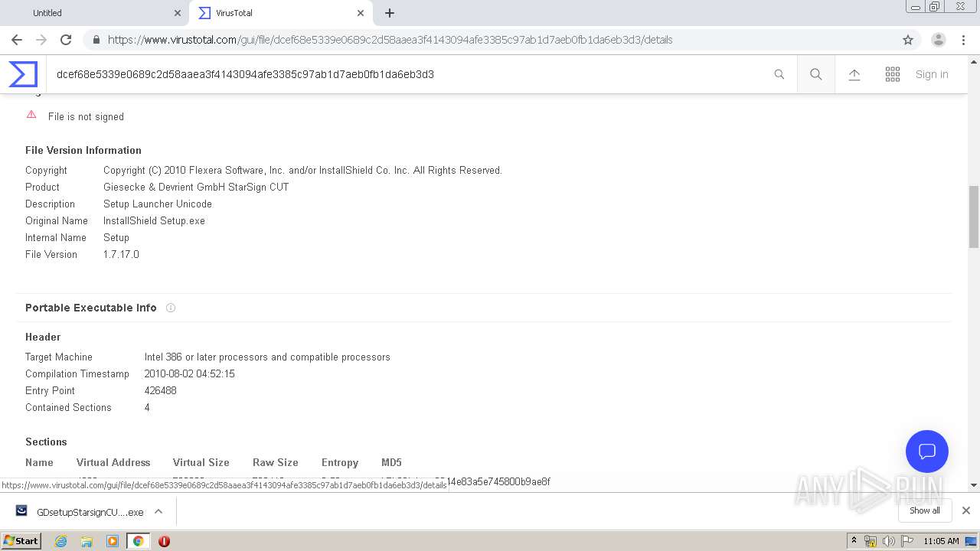Click the Chrome taskbar button
Screen dimensions: 980x551
(138, 541)
